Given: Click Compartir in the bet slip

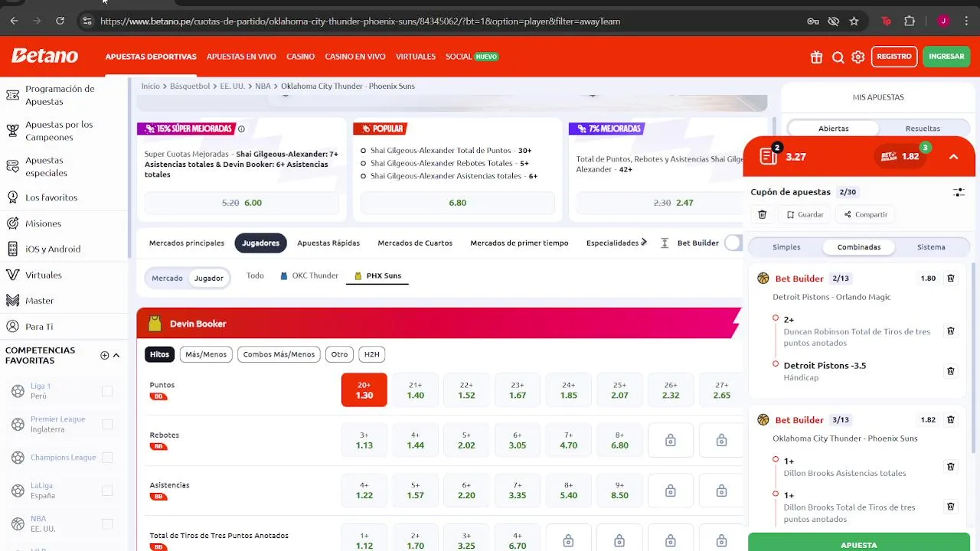Looking at the screenshot, I should coord(865,215).
